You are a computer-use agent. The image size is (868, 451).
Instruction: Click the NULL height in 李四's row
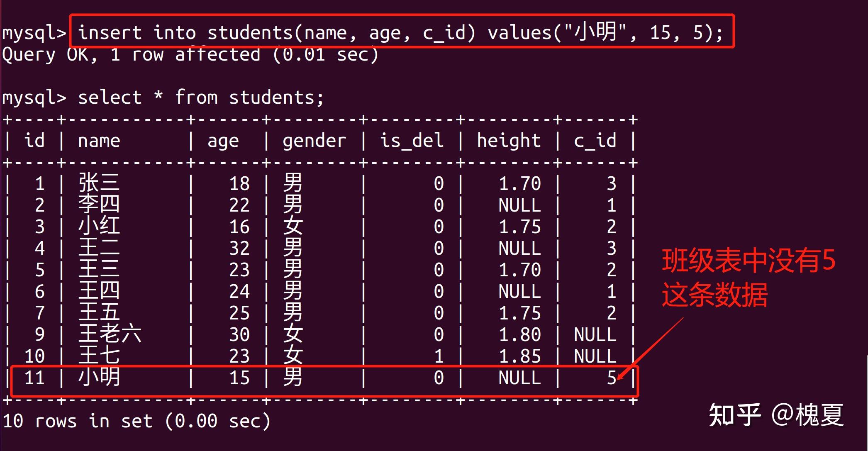pos(519,205)
